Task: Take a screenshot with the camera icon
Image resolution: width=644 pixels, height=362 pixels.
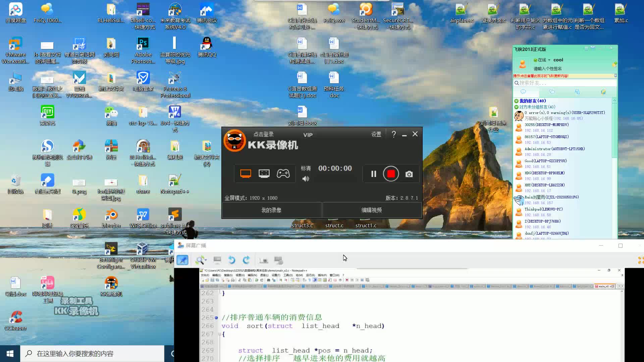Action: point(409,174)
